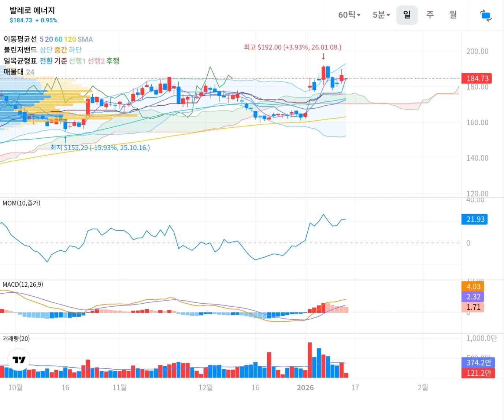Image resolution: width=504 pixels, height=420 pixels.
Task: Click the 볼린저밴드 indicator label
Action: pyautogui.click(x=20, y=50)
